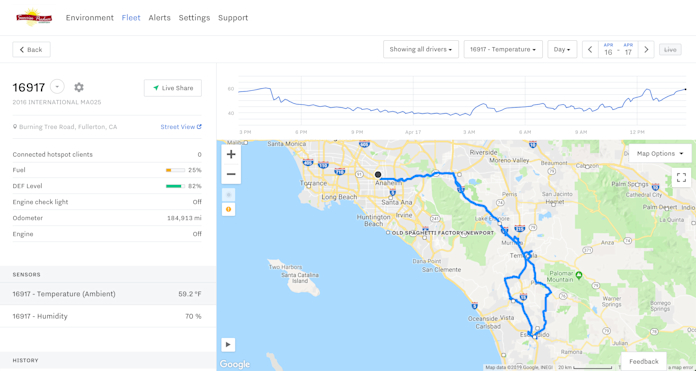Screen dimensions: 696x371
Task: Open vehicle settings gear icon
Action: coord(79,87)
